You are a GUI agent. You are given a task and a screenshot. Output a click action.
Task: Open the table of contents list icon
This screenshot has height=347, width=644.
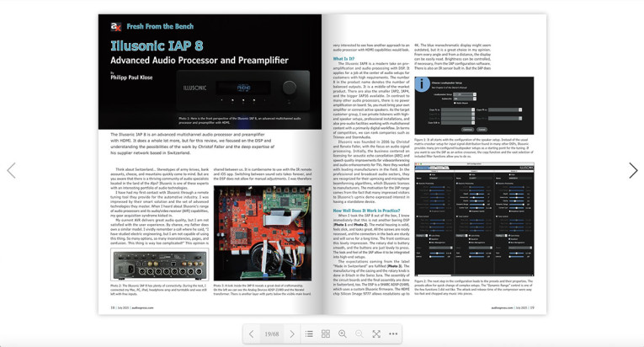click(309, 334)
